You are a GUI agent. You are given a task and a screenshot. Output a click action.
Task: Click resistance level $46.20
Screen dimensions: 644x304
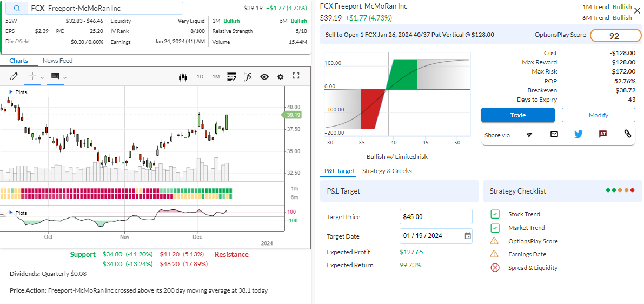point(170,264)
